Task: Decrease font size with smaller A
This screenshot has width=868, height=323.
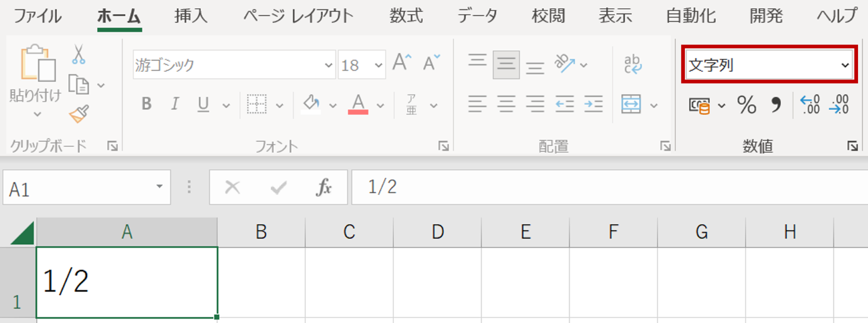Action: 431,62
